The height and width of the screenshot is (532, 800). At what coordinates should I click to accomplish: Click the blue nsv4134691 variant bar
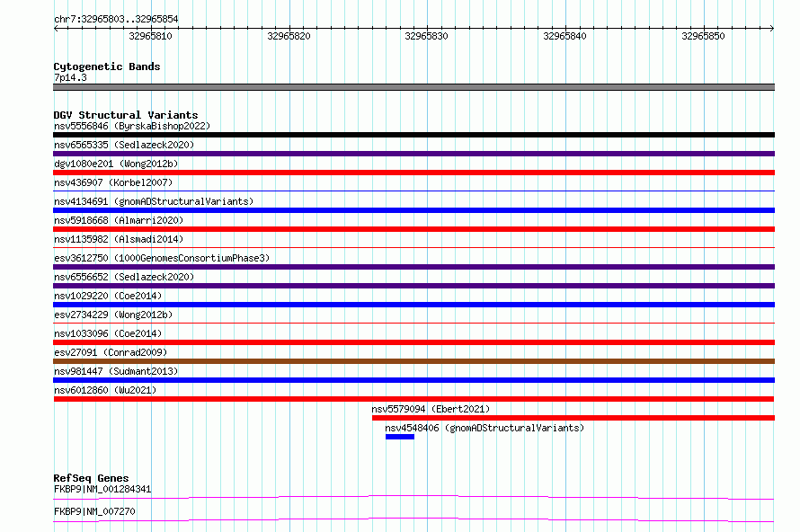413,210
